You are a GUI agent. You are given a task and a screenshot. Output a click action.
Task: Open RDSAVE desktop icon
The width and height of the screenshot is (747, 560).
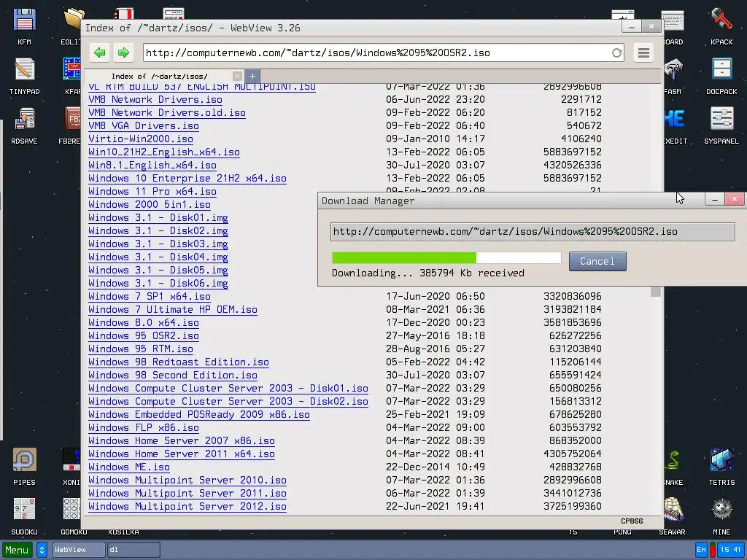24,125
